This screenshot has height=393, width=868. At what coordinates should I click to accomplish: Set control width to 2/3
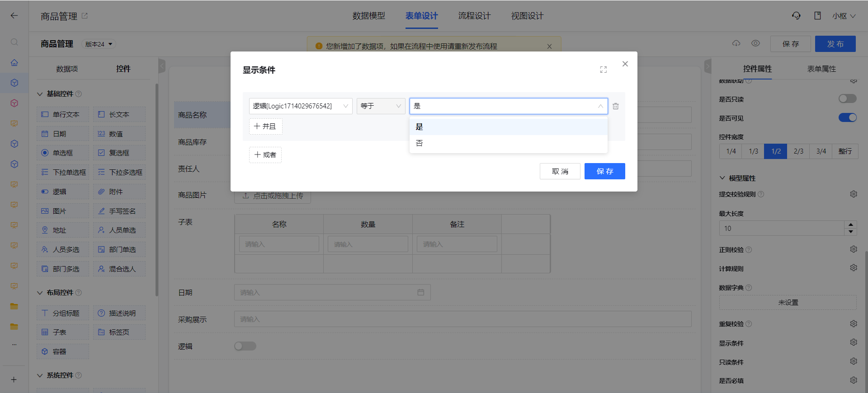tap(798, 151)
